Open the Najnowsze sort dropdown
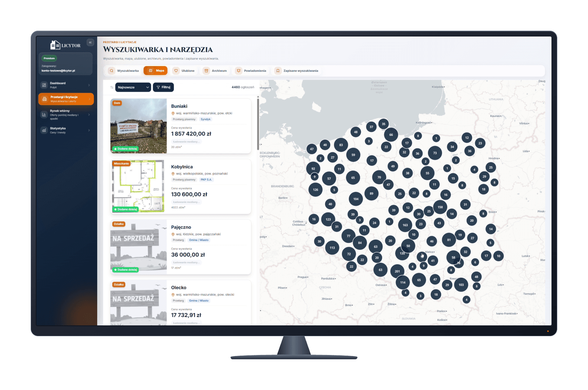 (133, 87)
